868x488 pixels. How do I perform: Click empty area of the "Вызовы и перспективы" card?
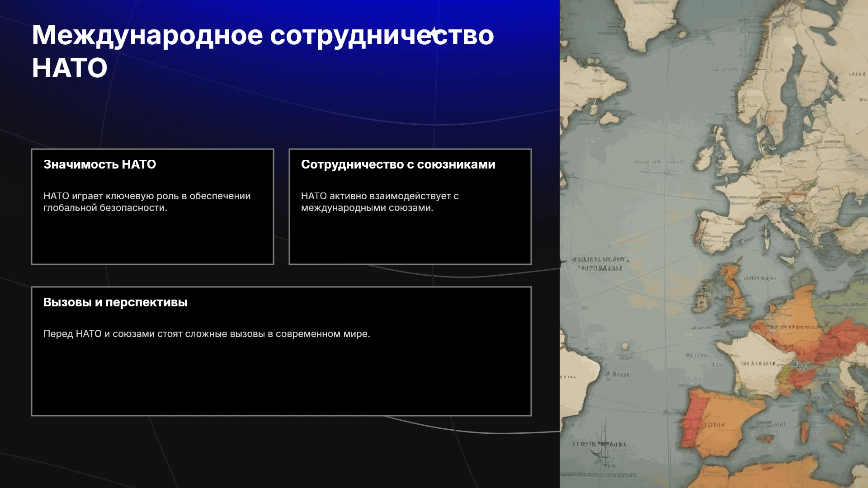[x=281, y=380]
